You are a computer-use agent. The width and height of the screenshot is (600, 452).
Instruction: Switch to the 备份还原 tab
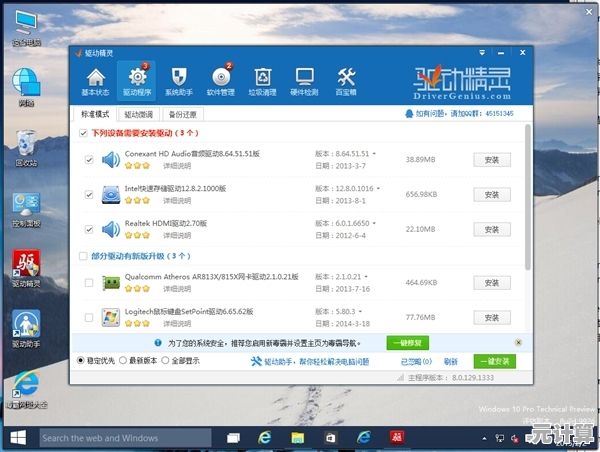point(182,114)
